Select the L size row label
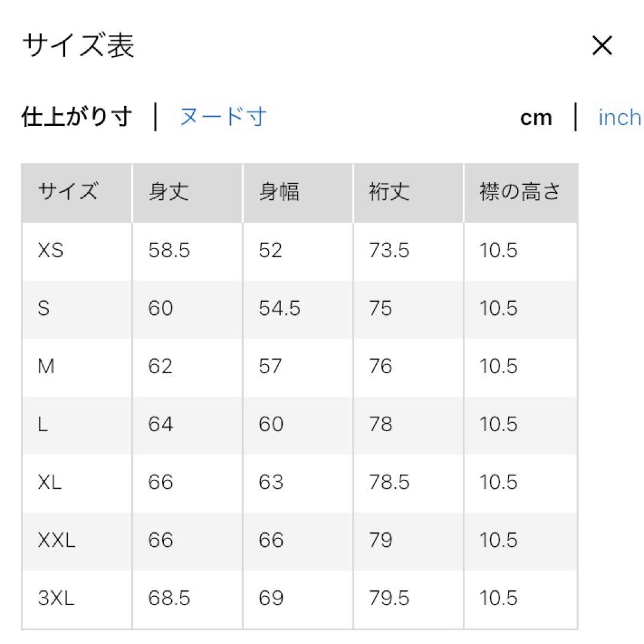Viewport: 644px width, 644px height. [x=43, y=424]
